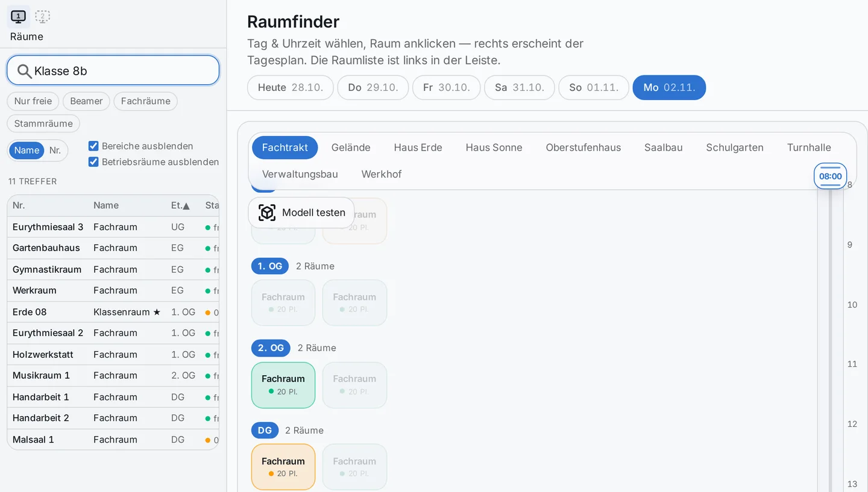Select day Heute 28.10.

[x=291, y=87]
